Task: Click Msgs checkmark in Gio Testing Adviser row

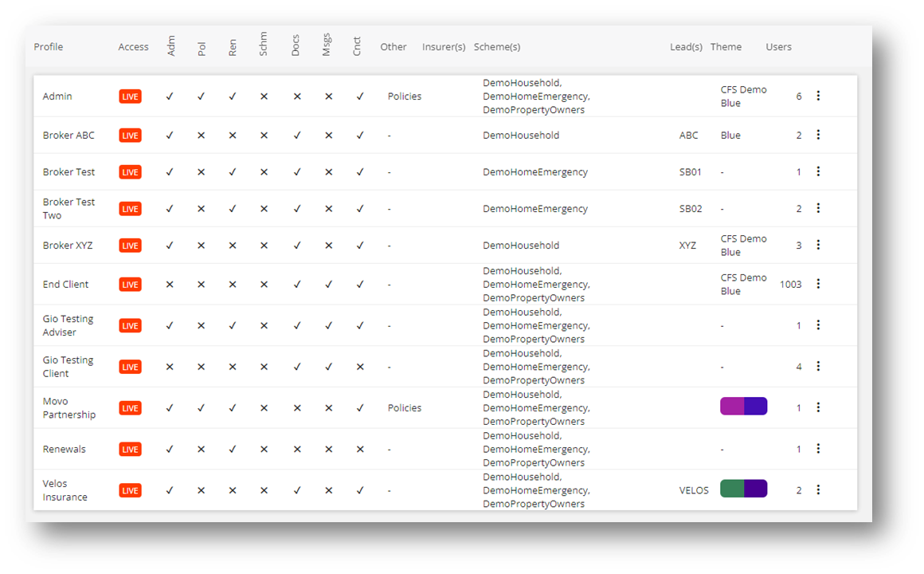Action: tap(329, 325)
